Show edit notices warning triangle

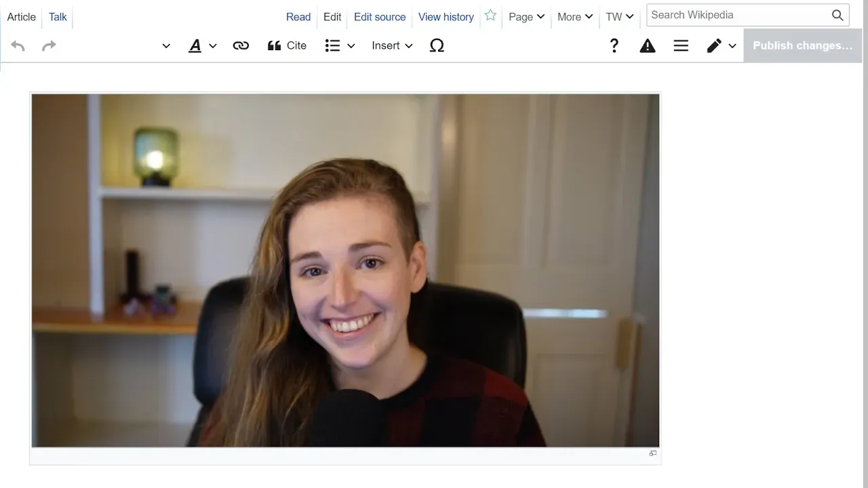pos(648,45)
